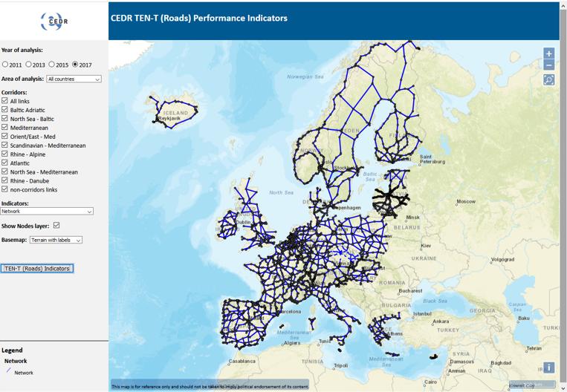The width and height of the screenshot is (567, 392).
Task: Open the Indicators Network dropdown
Action: point(47,212)
